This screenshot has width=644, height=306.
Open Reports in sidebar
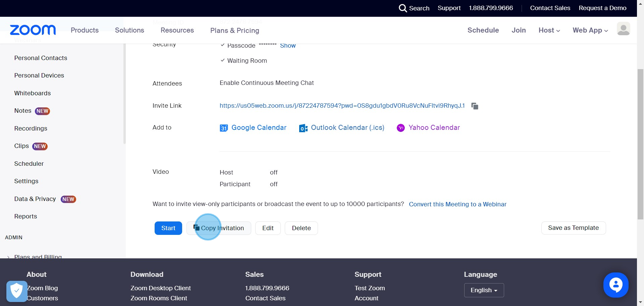(25, 216)
